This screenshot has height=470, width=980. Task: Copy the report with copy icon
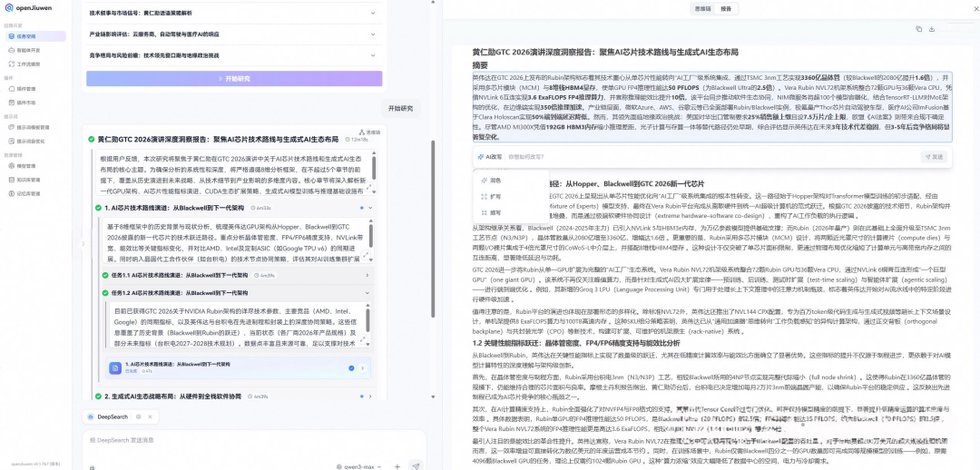[918, 29]
